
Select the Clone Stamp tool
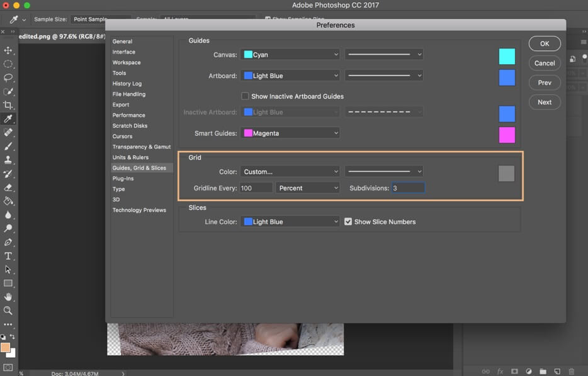[9, 160]
